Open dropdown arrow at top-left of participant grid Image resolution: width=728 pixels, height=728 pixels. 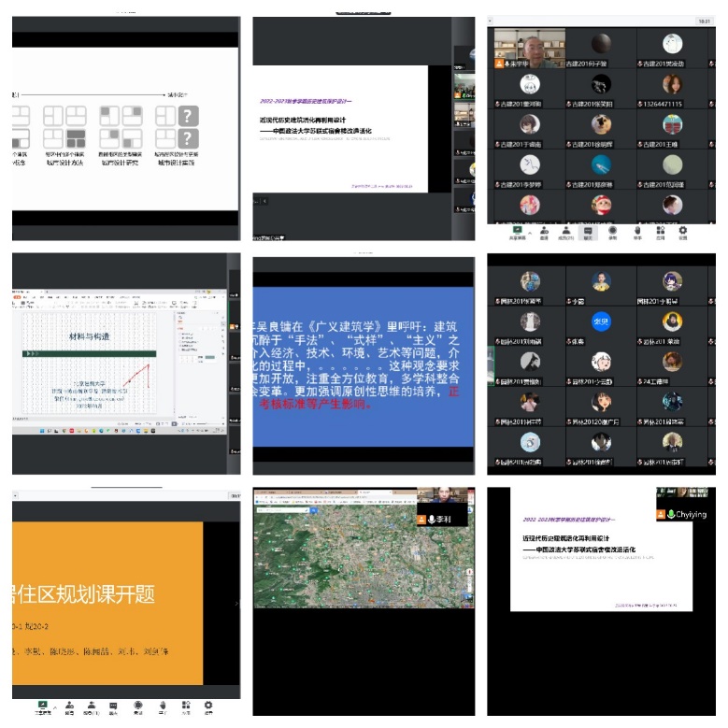(x=492, y=20)
